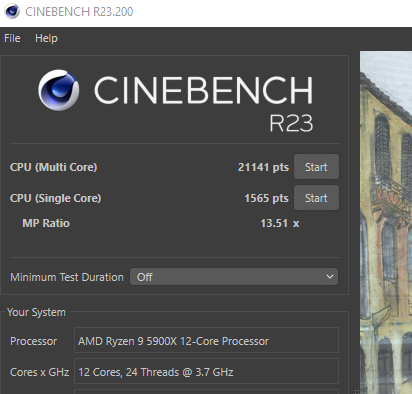
Task: Click the large CINEBENCH R23 wordmark
Action: 203,103
